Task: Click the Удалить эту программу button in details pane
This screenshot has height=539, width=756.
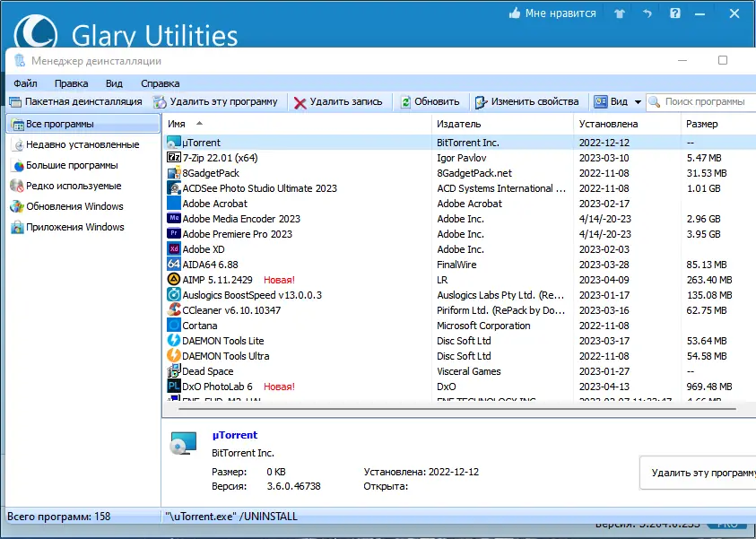Action: point(698,473)
